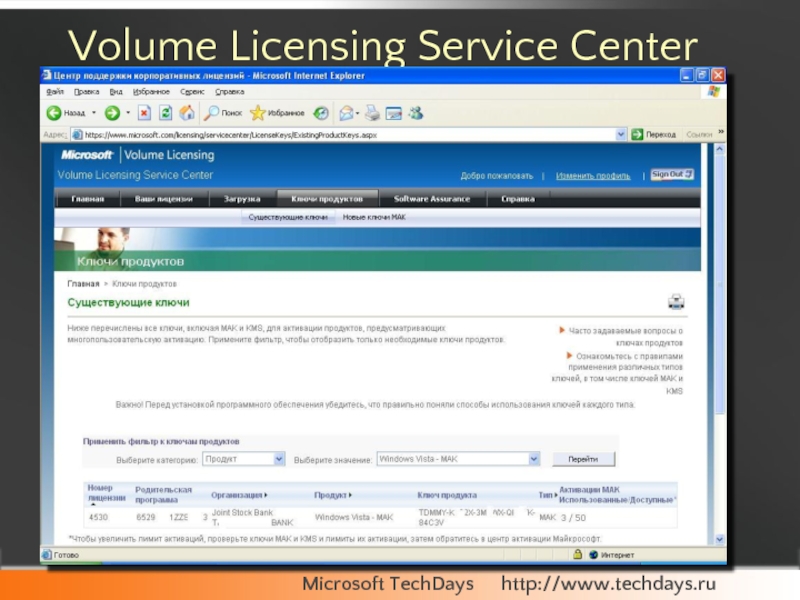Image resolution: width=800 pixels, height=600 pixels.
Task: Open the History toolbar icon
Action: pos(321,113)
